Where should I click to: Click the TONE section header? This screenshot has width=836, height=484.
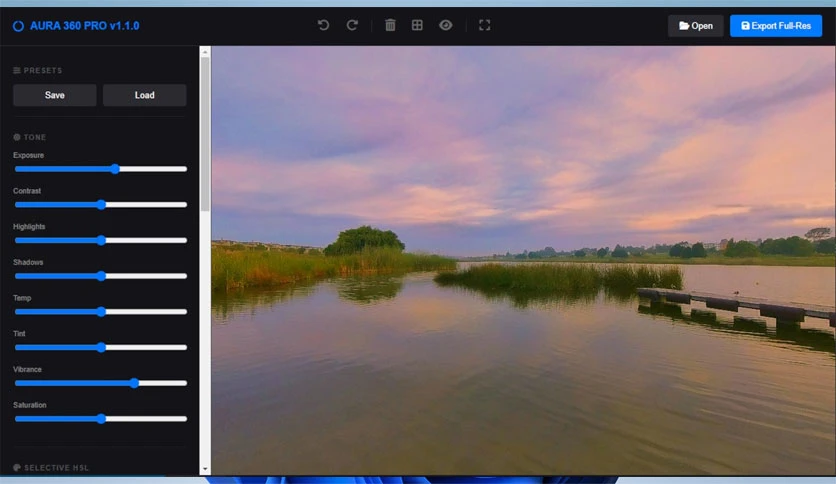coord(30,137)
